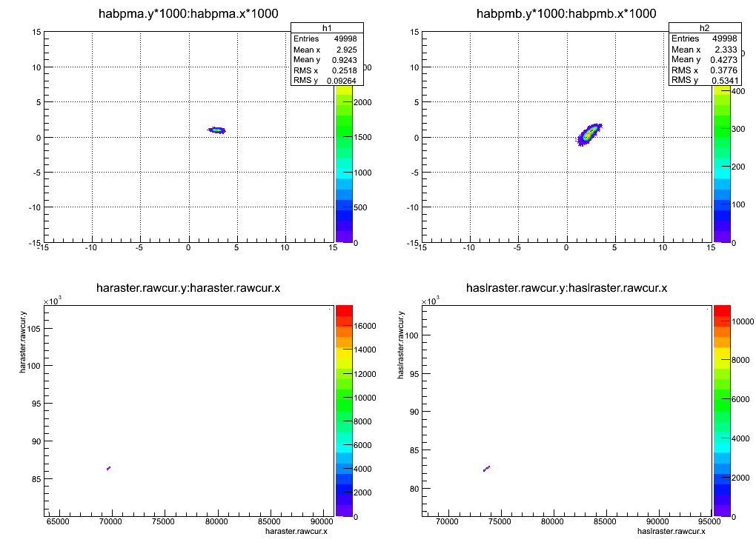
Task: Click the Mean y 0.9243 value
Action: (344, 60)
